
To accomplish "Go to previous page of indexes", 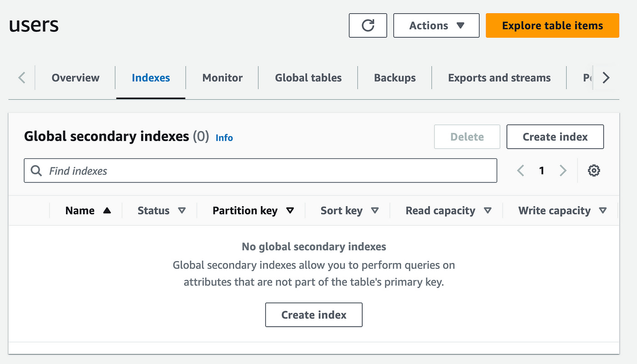I will click(x=521, y=171).
